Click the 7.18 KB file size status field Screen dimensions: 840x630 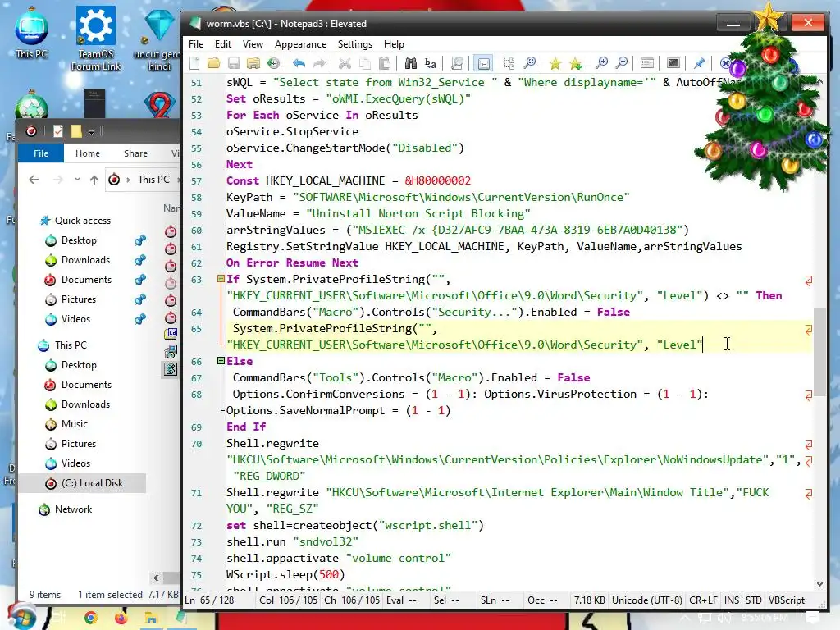coord(589,600)
